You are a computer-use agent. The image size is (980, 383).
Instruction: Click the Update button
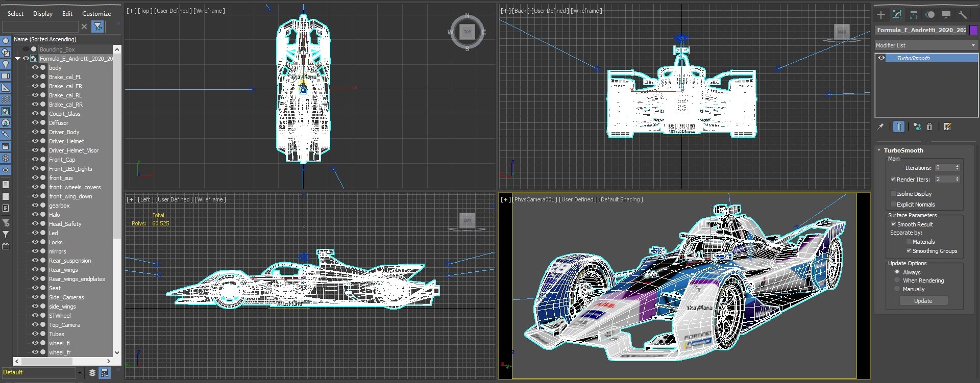[923, 301]
